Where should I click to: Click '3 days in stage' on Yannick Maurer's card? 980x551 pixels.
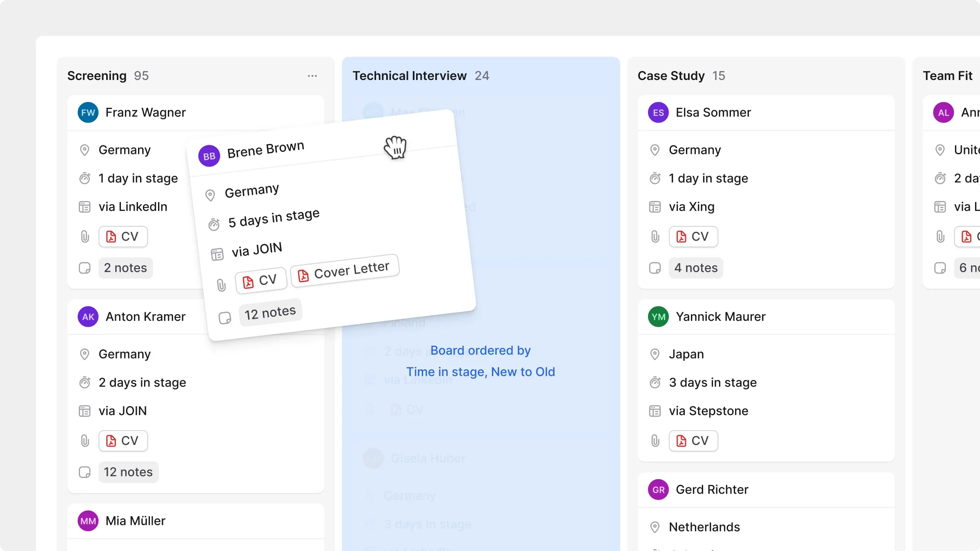pyautogui.click(x=713, y=382)
